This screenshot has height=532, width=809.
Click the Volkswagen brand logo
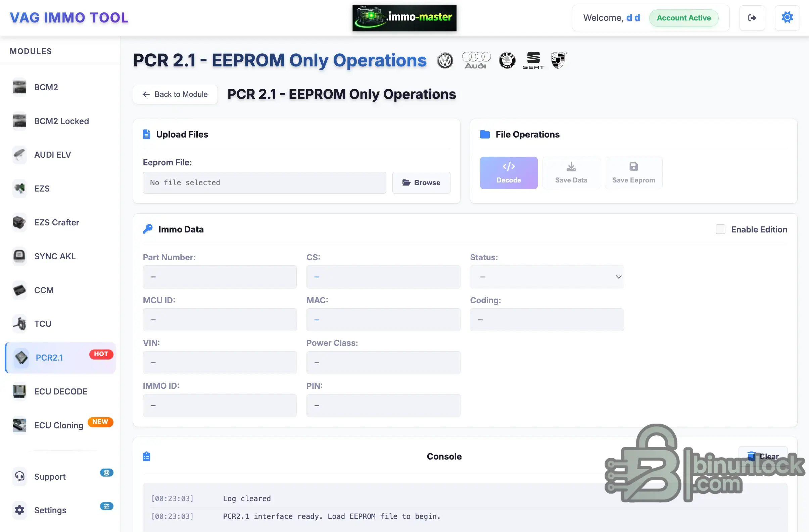pyautogui.click(x=444, y=61)
